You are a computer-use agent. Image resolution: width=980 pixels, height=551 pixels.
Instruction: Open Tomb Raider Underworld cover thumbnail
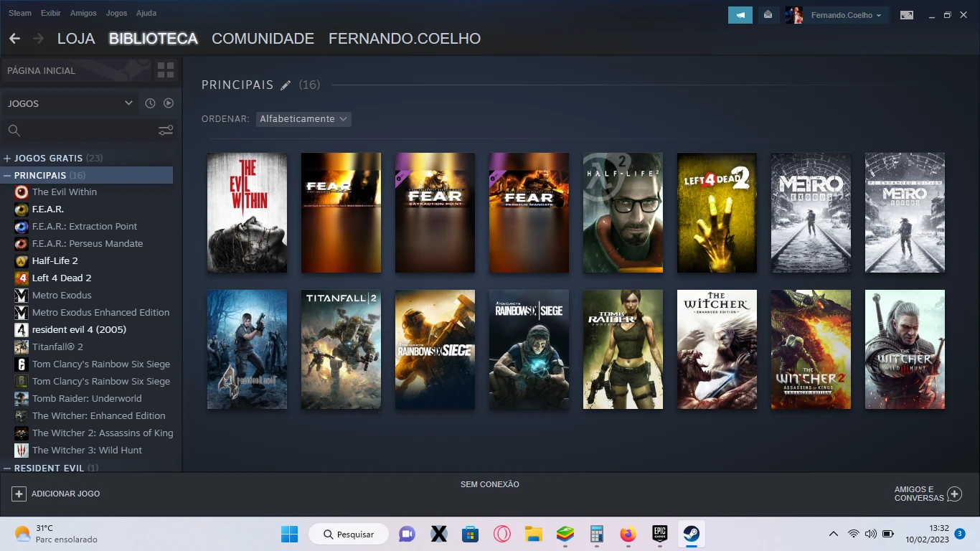pyautogui.click(x=623, y=349)
